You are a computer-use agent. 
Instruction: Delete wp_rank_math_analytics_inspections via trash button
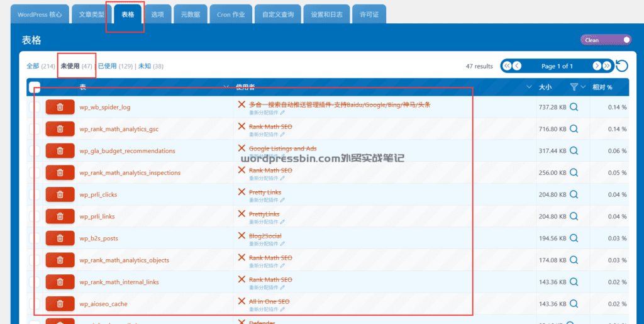[x=60, y=172]
